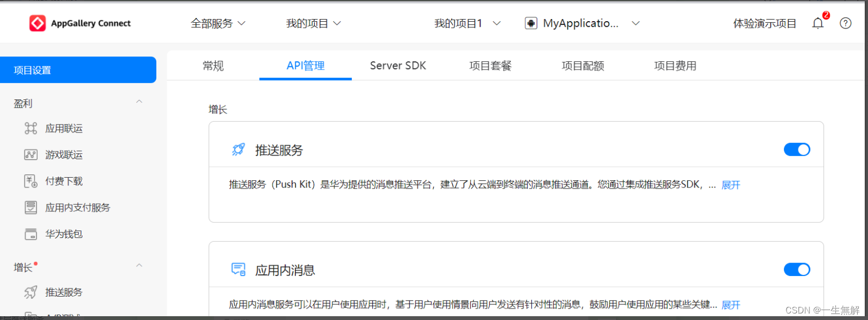The image size is (868, 320).
Task: Click the 体验演示项目 link
Action: [x=764, y=23]
